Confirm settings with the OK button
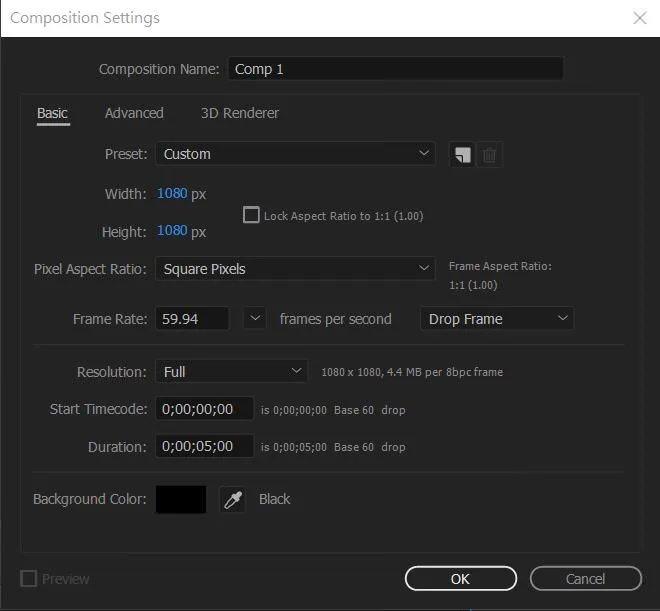Viewport: 660px width, 611px height. (461, 579)
